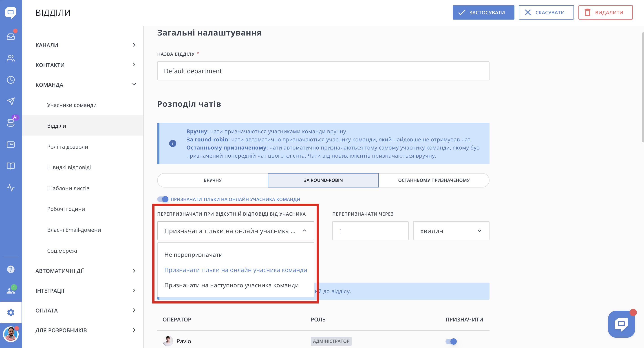The height and width of the screenshot is (348, 644).
Task: Click the Видалити button
Action: tap(605, 13)
